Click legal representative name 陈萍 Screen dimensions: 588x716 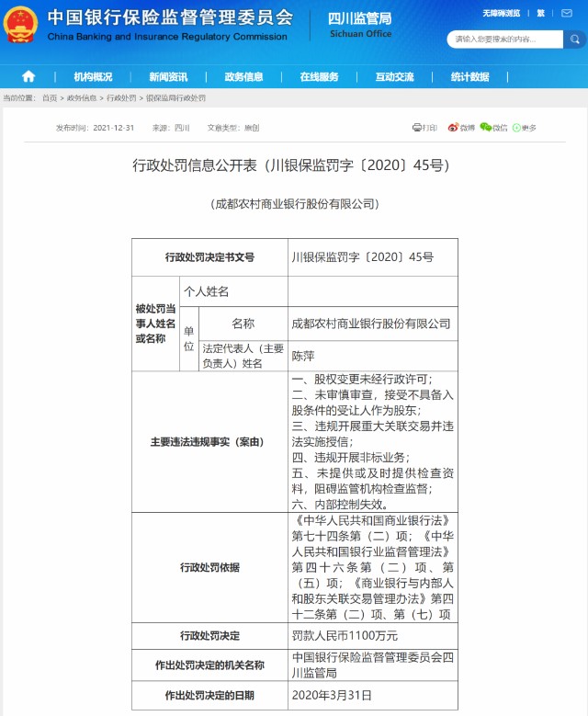pyautogui.click(x=303, y=356)
